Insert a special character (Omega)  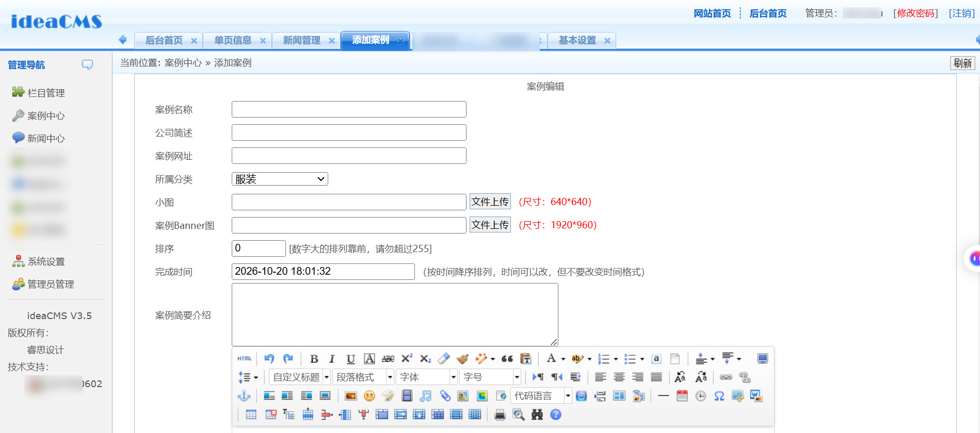pos(719,396)
